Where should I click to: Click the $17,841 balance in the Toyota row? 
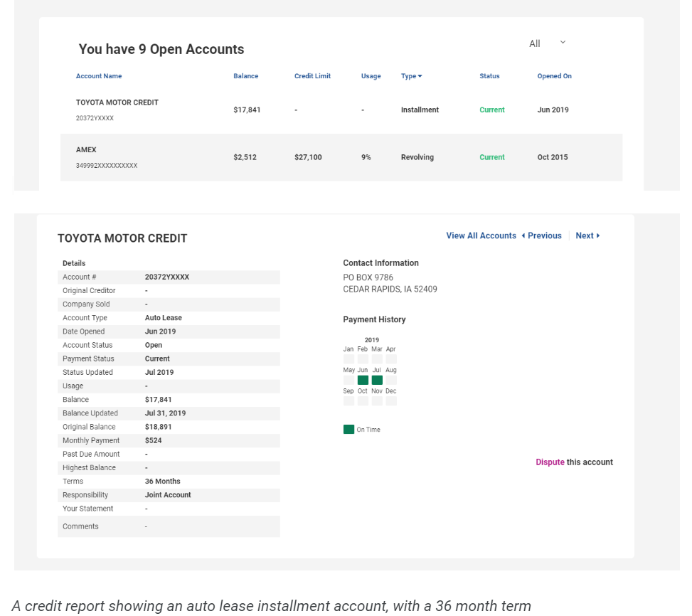click(x=247, y=110)
